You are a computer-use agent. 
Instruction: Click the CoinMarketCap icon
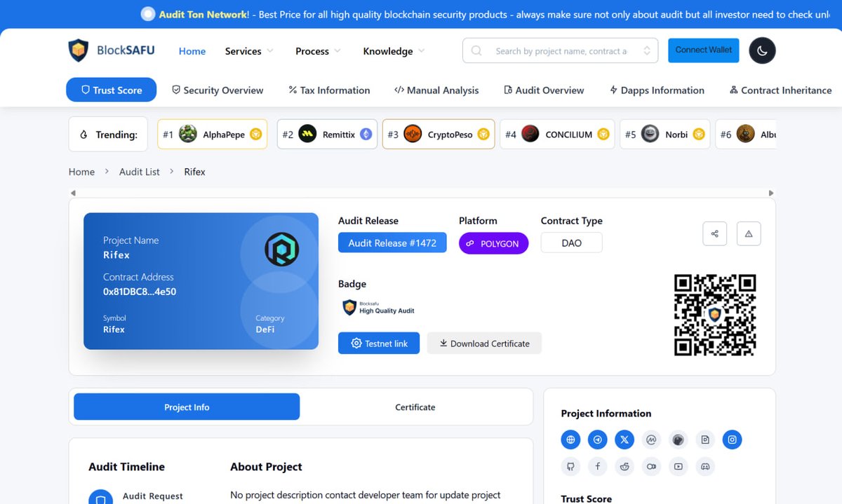coord(651,440)
